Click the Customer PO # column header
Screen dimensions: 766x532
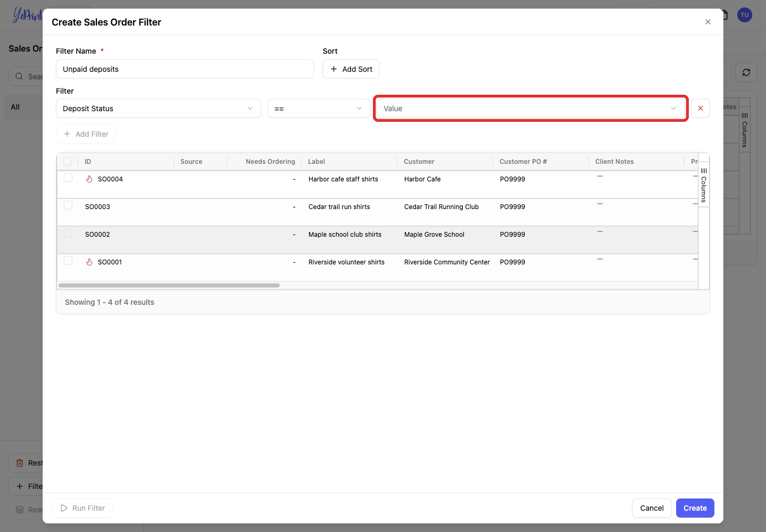click(523, 162)
